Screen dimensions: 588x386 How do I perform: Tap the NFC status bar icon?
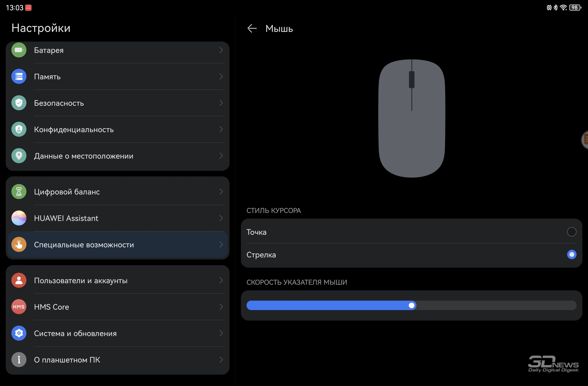click(549, 8)
